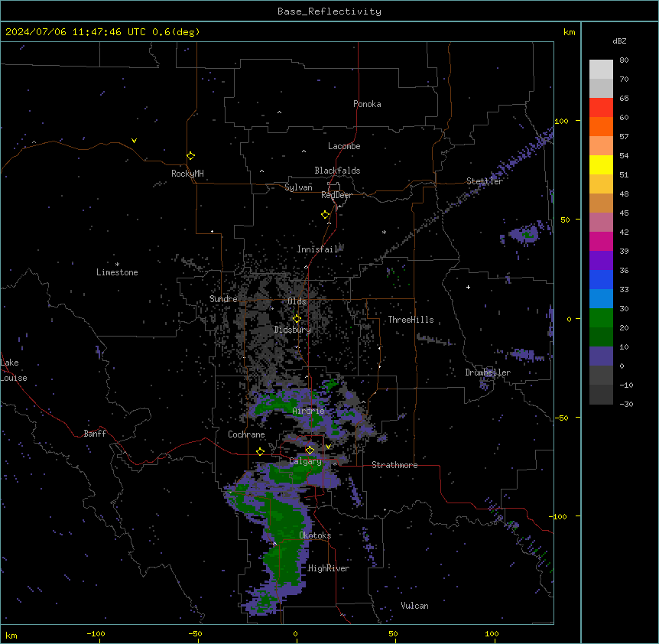Click the Lake Louise label
This screenshot has height=644, width=659.
click(x=14, y=370)
